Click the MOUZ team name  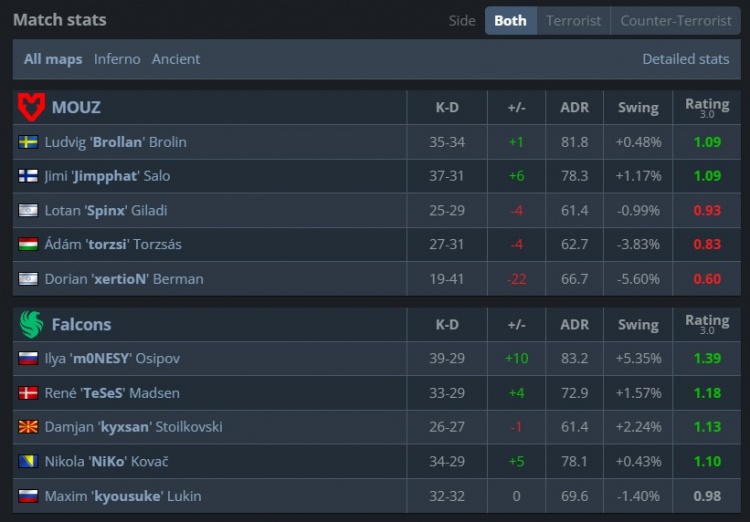[x=76, y=107]
